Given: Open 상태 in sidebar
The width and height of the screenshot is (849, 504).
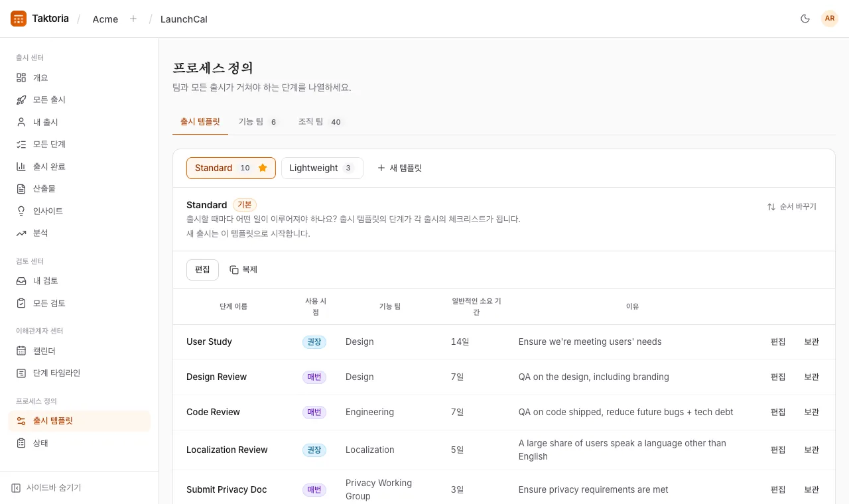Looking at the screenshot, I should tap(80, 443).
